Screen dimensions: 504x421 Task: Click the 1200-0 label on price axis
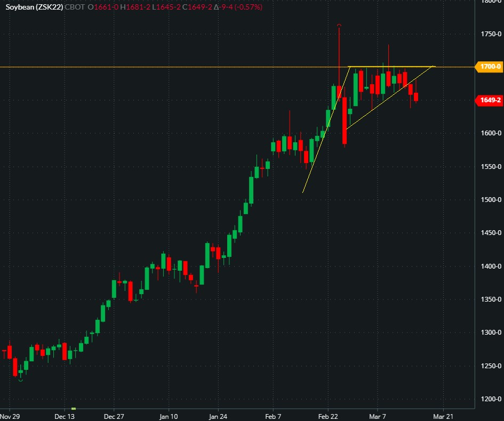click(x=490, y=399)
